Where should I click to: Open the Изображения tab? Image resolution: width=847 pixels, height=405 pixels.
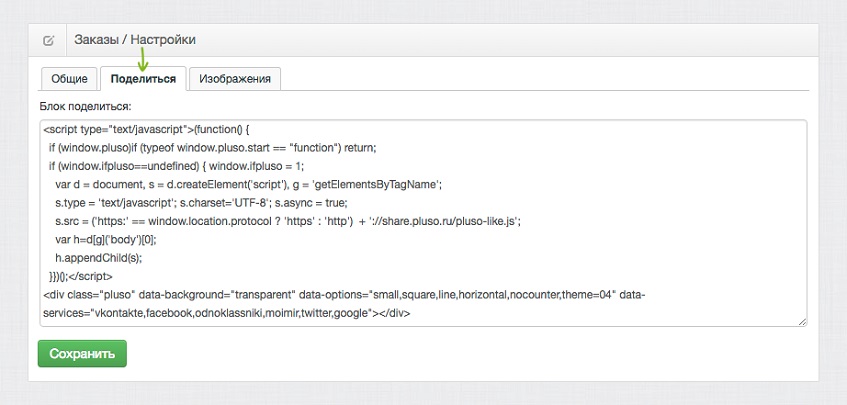[235, 79]
